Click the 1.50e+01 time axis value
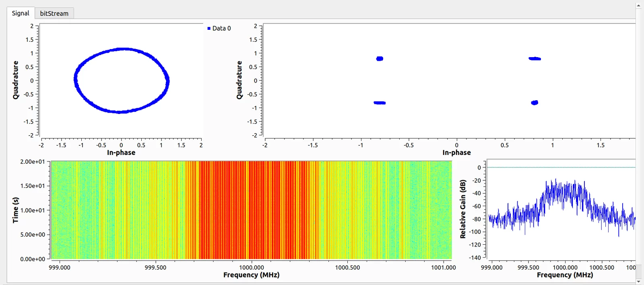644x285 pixels. [33, 186]
